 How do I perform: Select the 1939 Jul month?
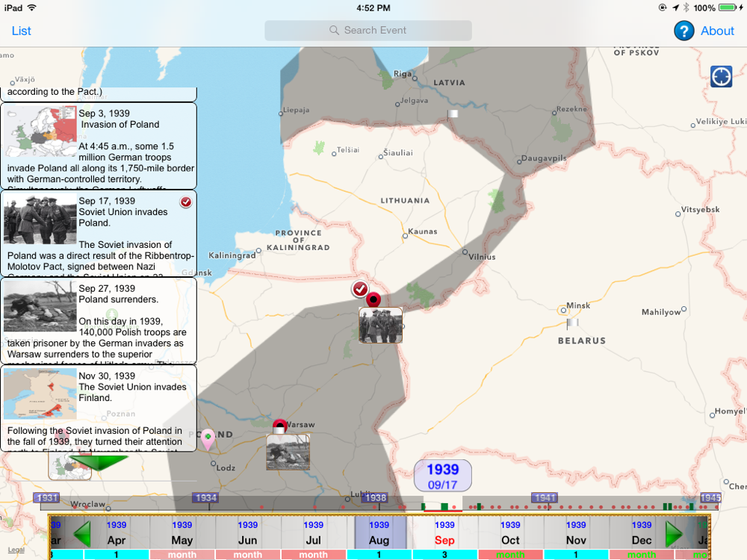pos(314,533)
